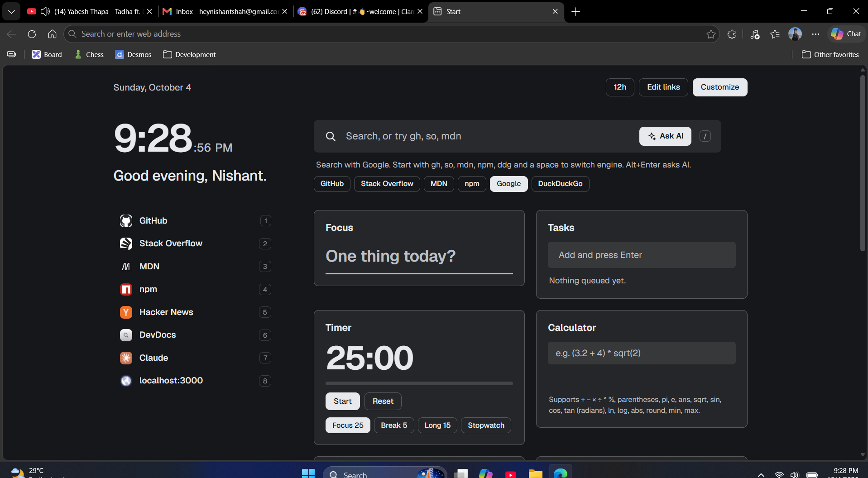868x478 pixels.
Task: Click the timer progress bar
Action: tap(419, 383)
